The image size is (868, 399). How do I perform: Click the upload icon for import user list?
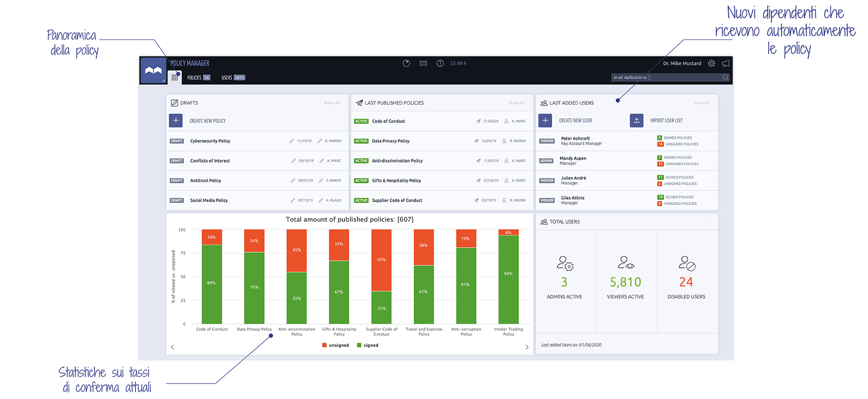(637, 121)
